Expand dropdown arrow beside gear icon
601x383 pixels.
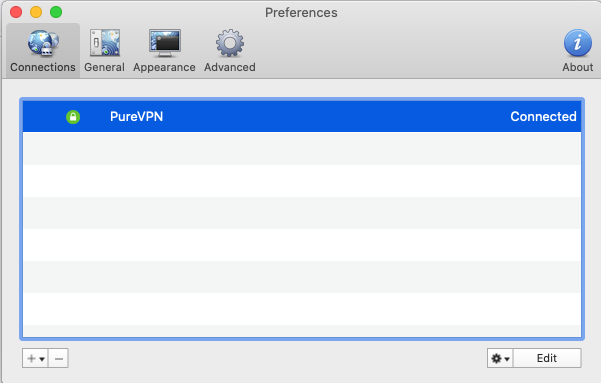507,359
